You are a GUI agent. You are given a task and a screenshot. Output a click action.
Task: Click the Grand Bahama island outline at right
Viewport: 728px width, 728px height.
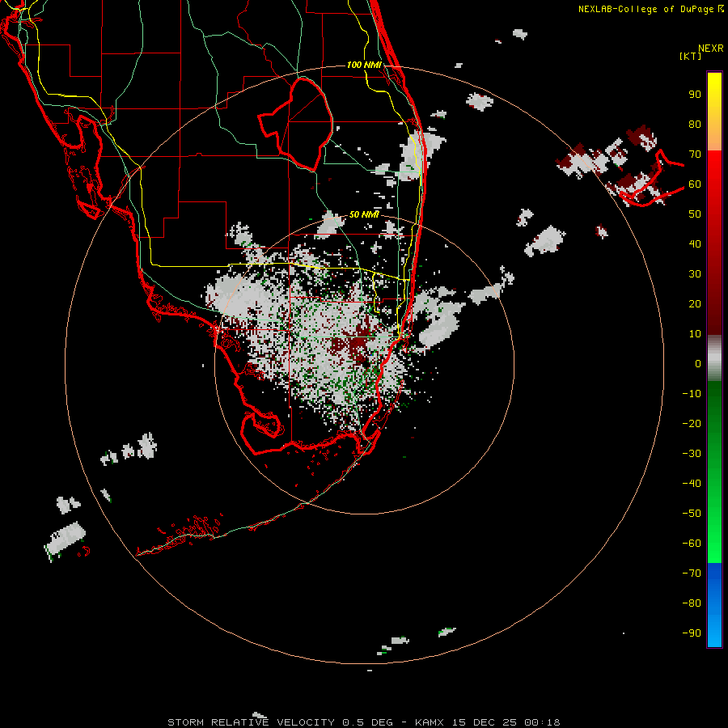652,179
